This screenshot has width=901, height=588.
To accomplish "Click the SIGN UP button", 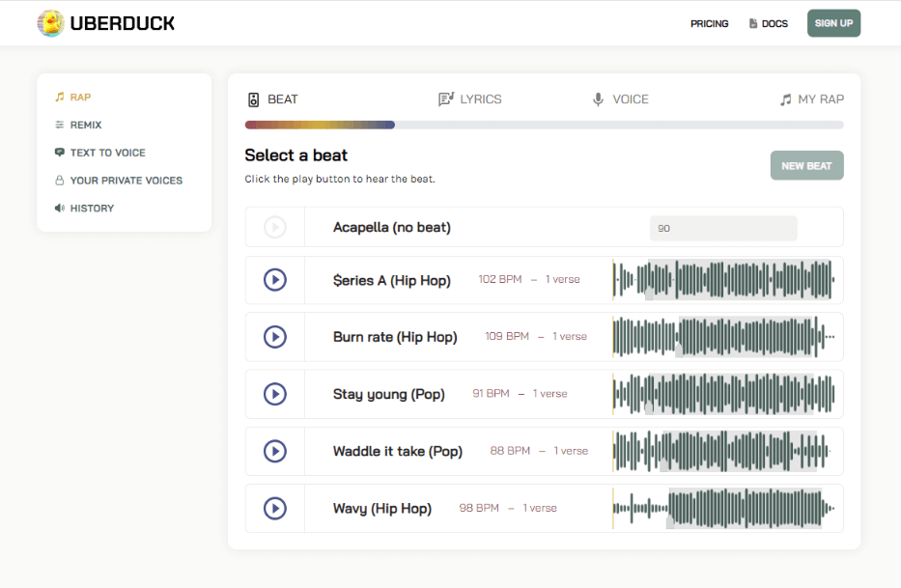I will tap(833, 22).
